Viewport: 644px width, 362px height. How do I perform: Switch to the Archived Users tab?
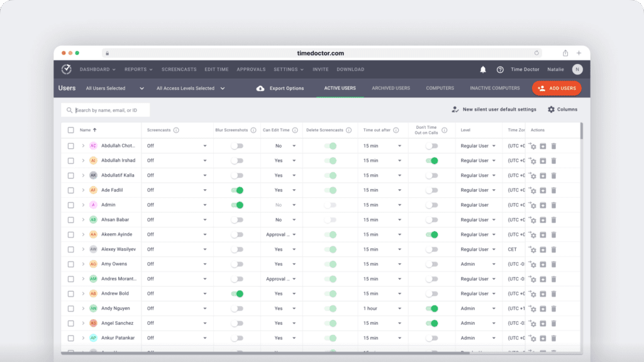pos(391,89)
